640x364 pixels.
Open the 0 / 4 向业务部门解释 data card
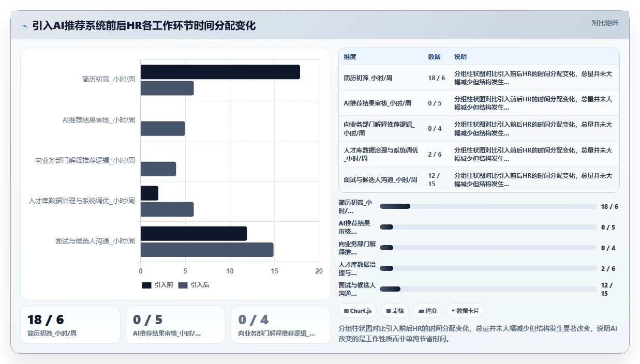(281, 325)
